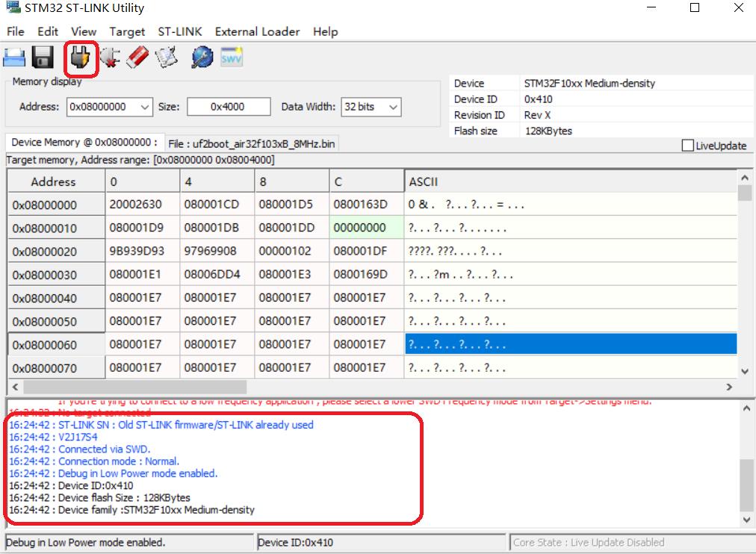
Task: Click the Address column header
Action: click(x=53, y=181)
